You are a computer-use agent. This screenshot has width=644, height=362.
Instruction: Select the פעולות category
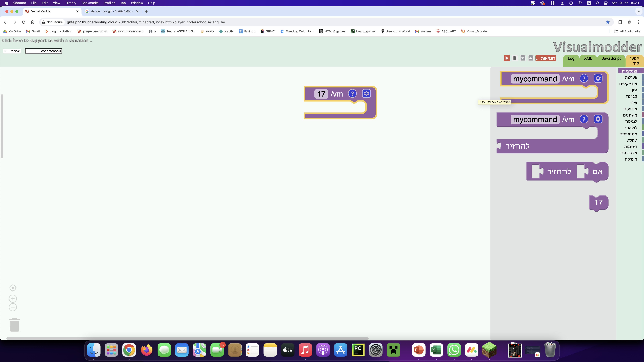tap(631, 77)
